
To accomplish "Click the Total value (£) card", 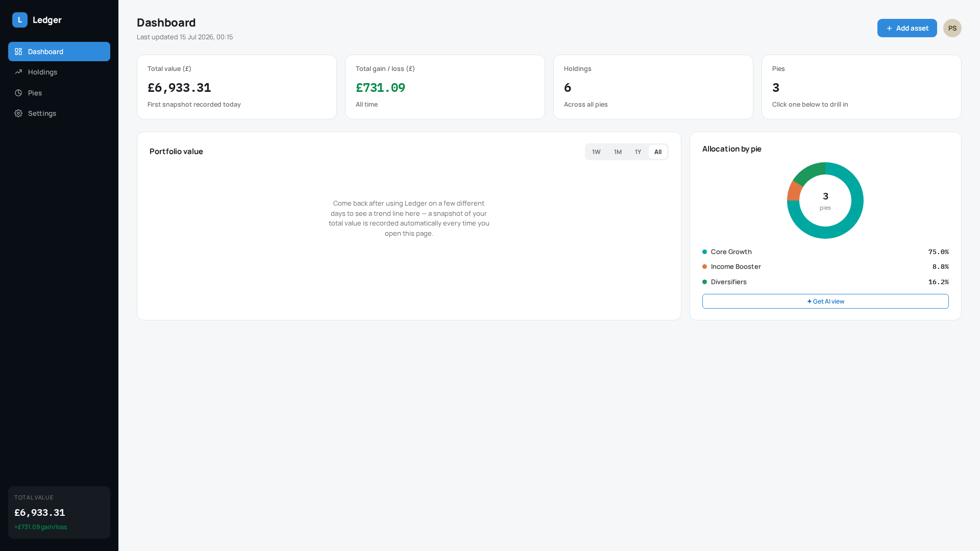I will click(237, 87).
